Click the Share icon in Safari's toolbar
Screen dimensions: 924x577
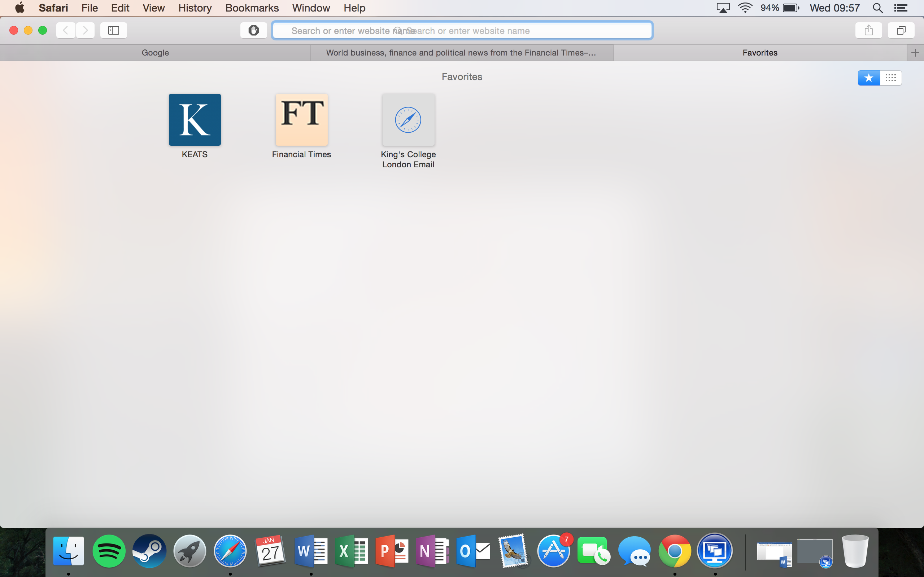[868, 30]
